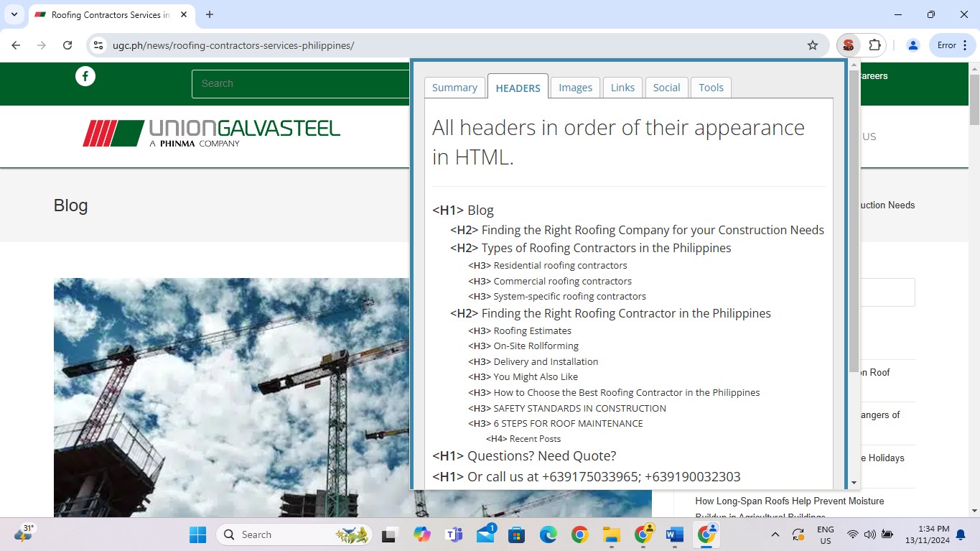Viewport: 980px width, 551px height.
Task: Click the 'You Might Also Like' H3 entry
Action: pos(523,376)
